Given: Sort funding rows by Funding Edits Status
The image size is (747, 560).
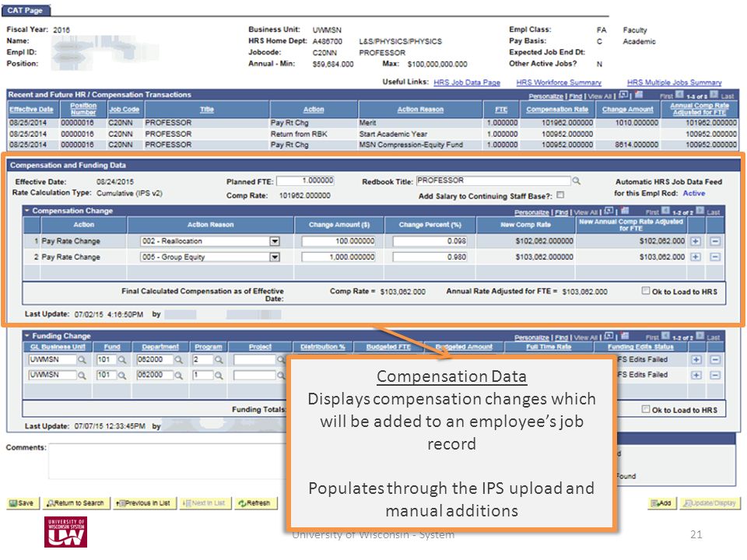Looking at the screenshot, I should coord(640,347).
